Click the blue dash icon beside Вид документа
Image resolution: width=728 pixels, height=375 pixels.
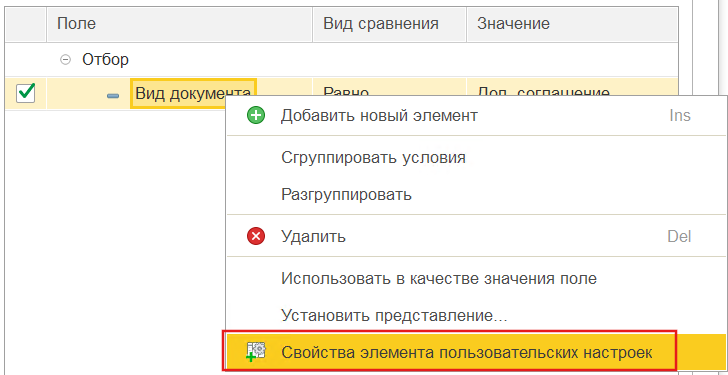click(113, 96)
